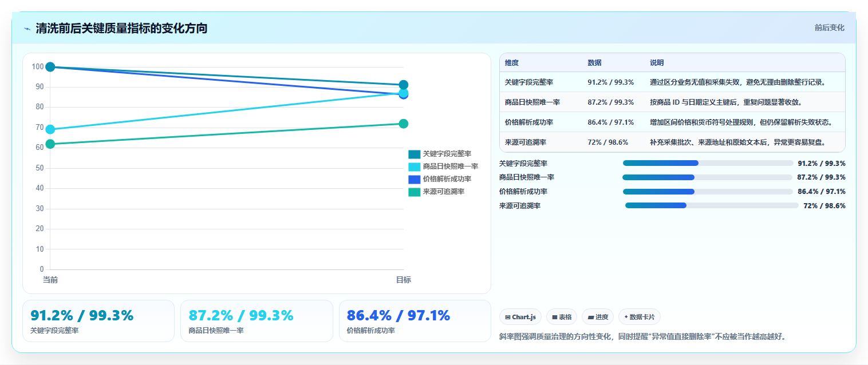
Task: Click the 当前 x-axis label
Action: (x=50, y=280)
